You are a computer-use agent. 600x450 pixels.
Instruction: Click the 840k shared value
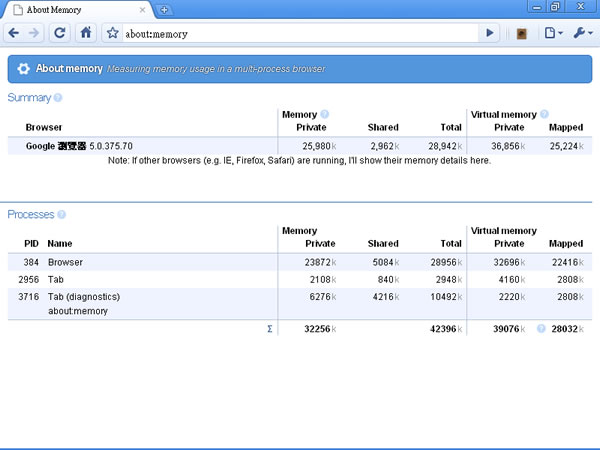[388, 280]
